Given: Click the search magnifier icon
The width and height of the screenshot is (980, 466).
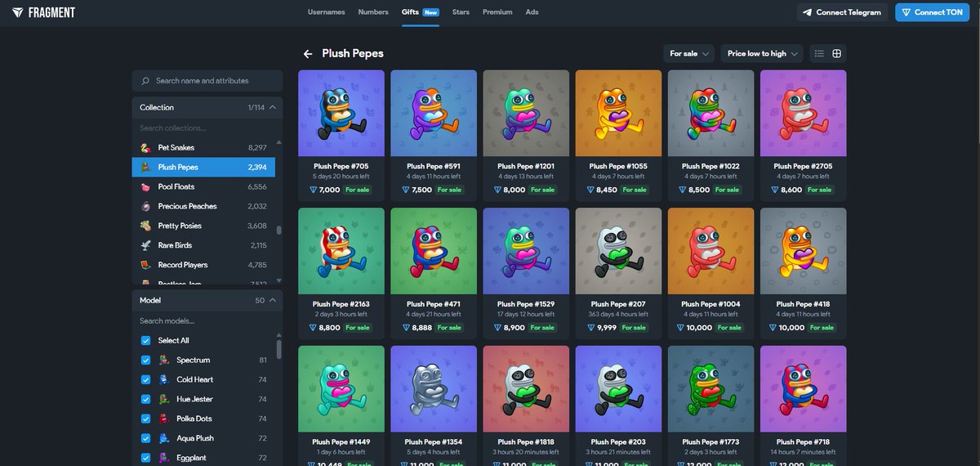Looking at the screenshot, I should (x=145, y=81).
